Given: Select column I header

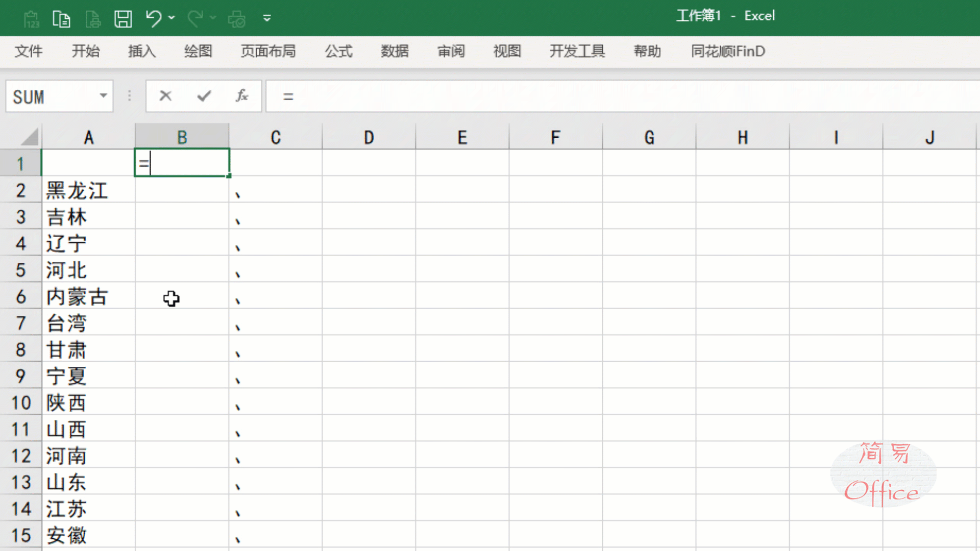Looking at the screenshot, I should click(836, 137).
